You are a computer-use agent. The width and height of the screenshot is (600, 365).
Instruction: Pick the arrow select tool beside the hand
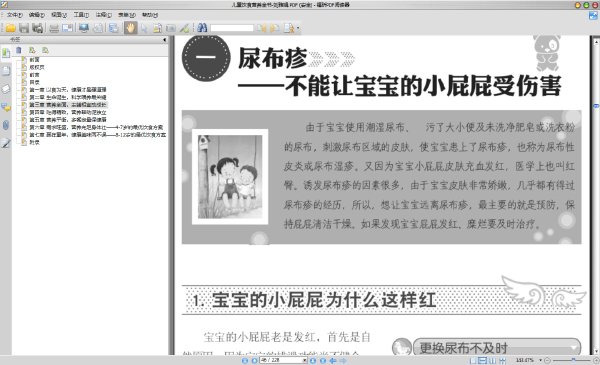[144, 28]
